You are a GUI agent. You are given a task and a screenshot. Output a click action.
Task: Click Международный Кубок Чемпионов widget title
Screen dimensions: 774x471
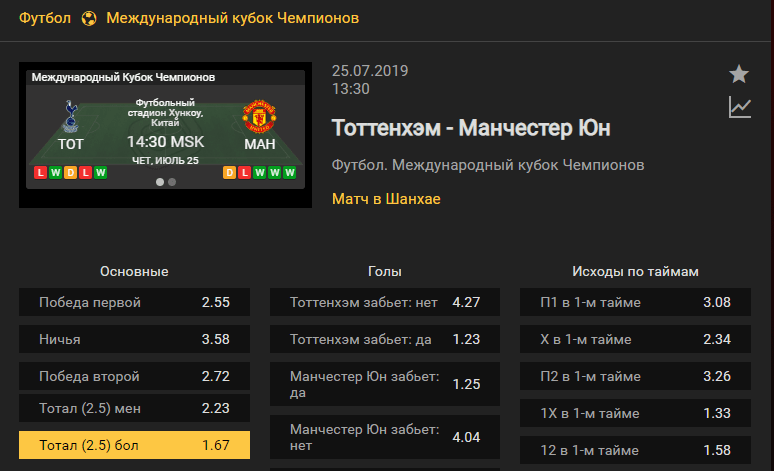123,78
